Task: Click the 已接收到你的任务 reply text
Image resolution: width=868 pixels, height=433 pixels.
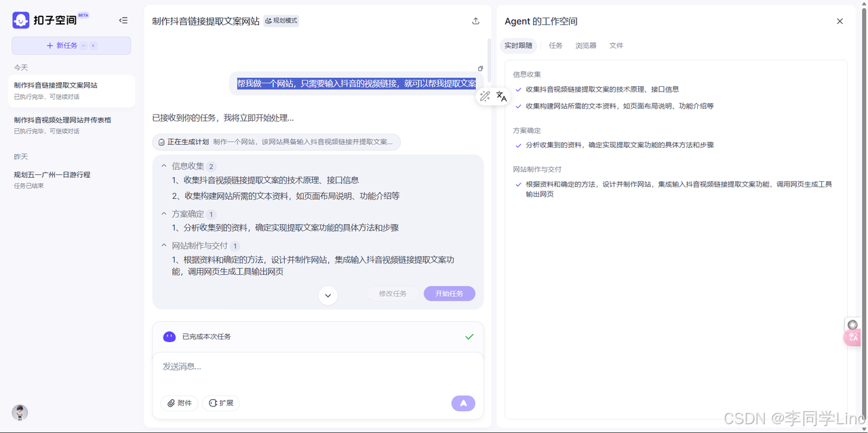Action: [x=223, y=117]
